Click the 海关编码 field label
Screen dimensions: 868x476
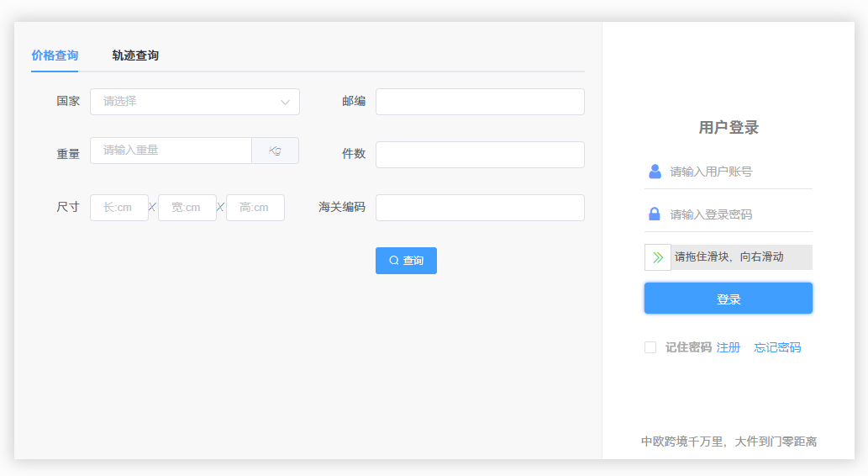[342, 207]
